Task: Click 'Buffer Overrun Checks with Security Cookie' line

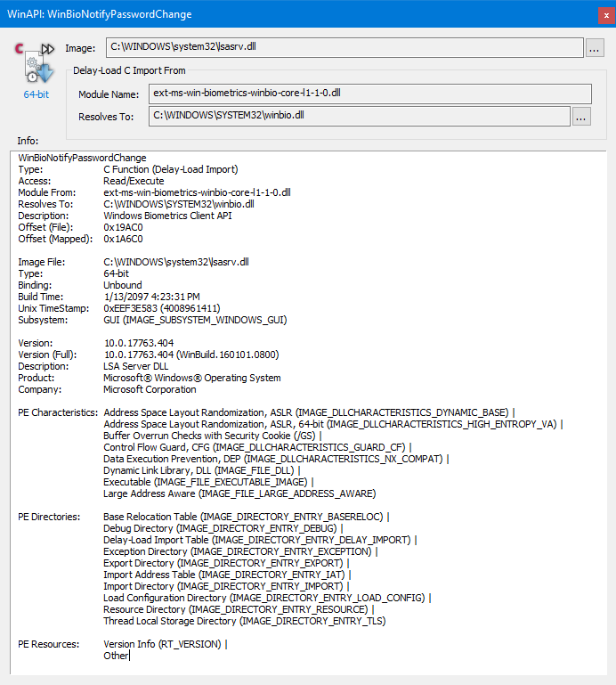Action: (x=213, y=436)
